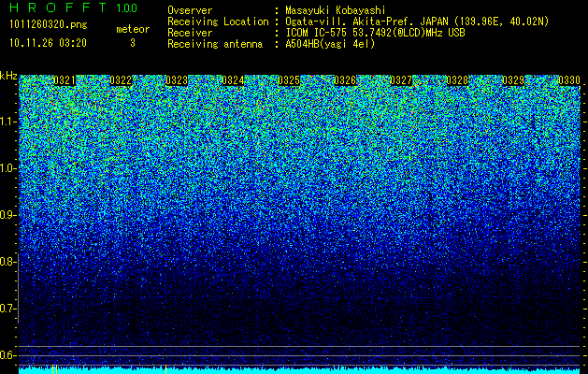
Task: Click the 0323 time marker
Action: pyautogui.click(x=177, y=80)
